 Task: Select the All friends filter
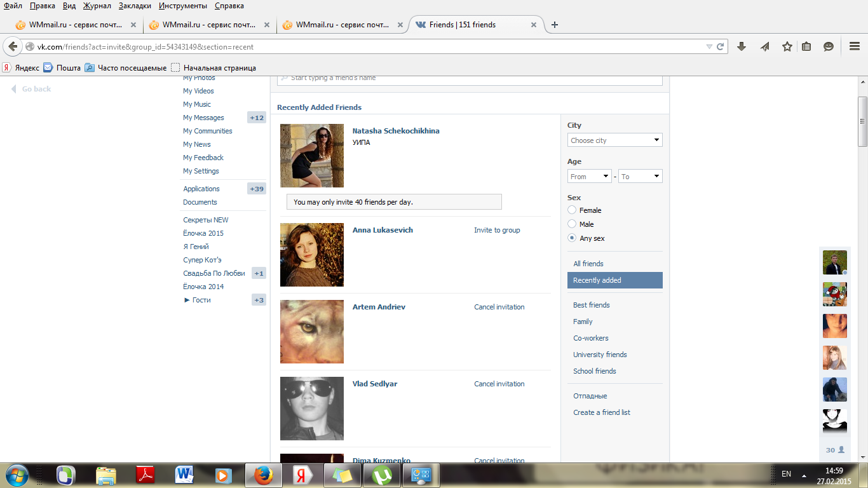coord(588,264)
